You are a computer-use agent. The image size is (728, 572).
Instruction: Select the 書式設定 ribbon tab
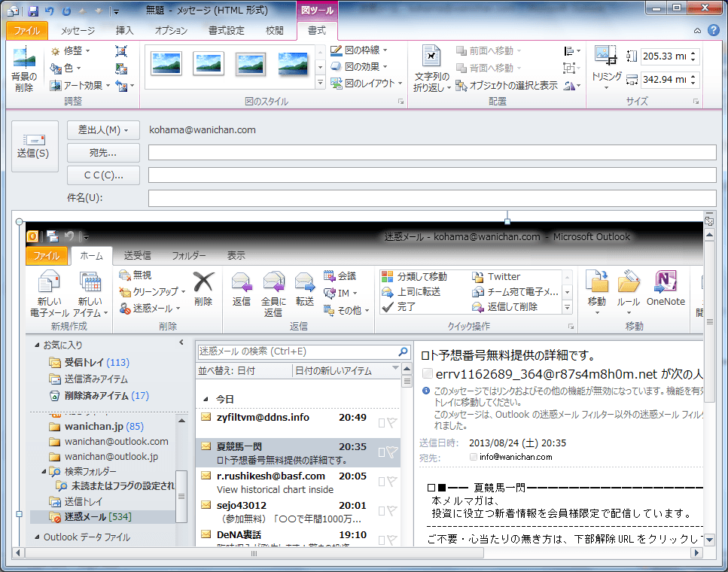(226, 31)
